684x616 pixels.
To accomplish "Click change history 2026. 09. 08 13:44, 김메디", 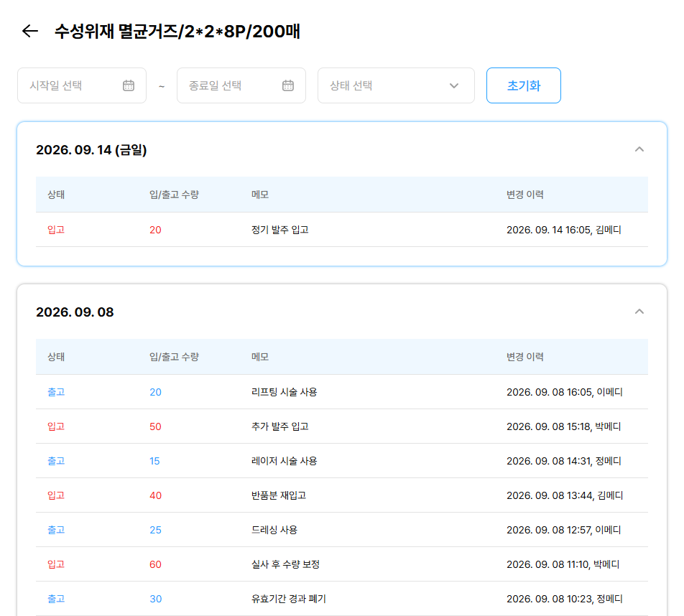I will (565, 495).
